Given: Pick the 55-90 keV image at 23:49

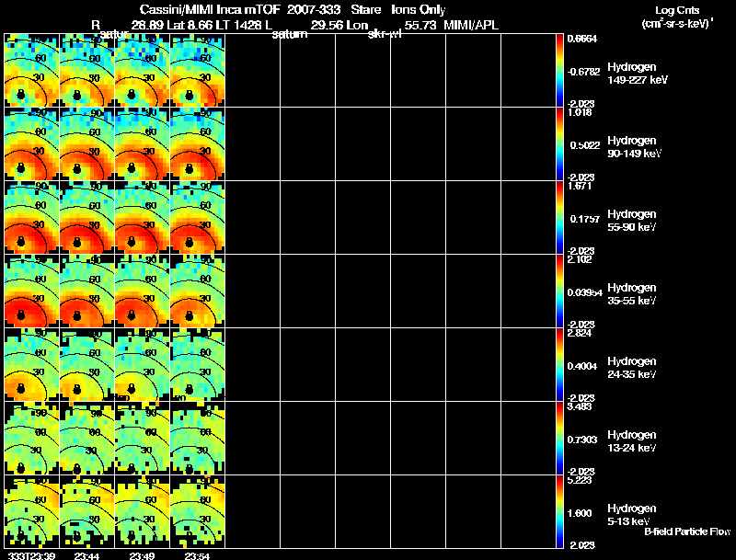Looking at the screenshot, I should pyautogui.click(x=143, y=218).
